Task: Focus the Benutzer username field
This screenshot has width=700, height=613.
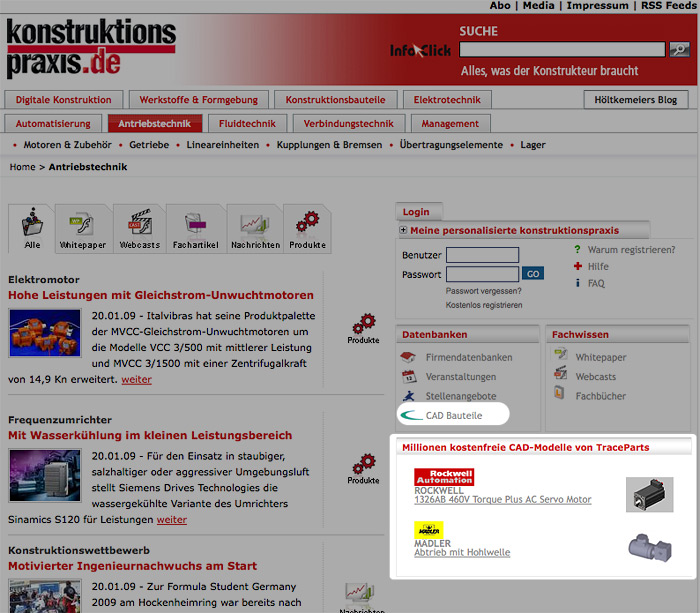Action: pyautogui.click(x=482, y=255)
